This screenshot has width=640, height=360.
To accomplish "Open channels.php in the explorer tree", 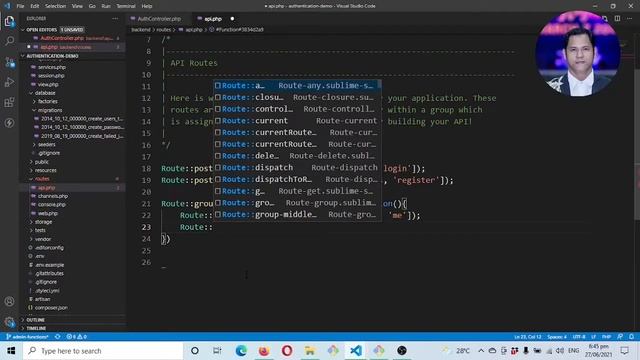I will pyautogui.click(x=53, y=196).
